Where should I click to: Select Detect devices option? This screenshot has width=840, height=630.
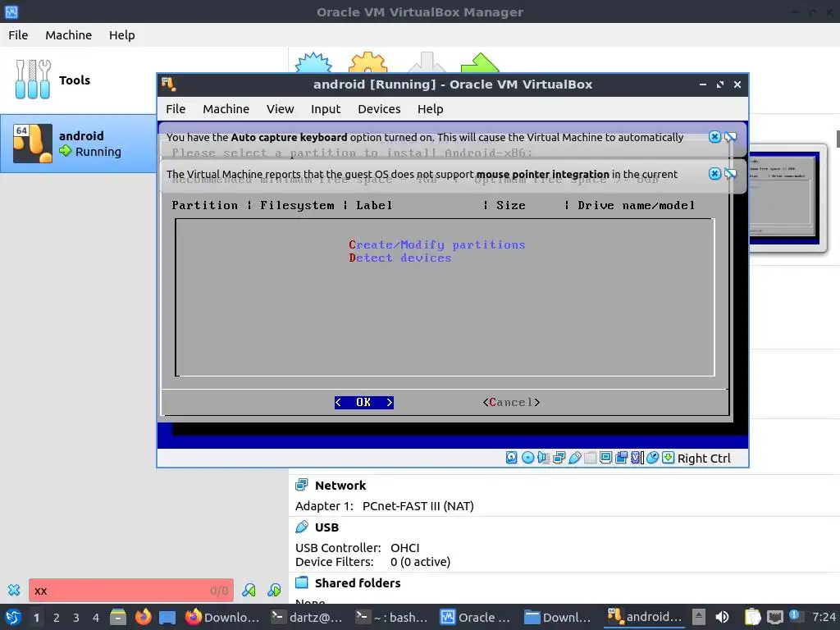400,258
